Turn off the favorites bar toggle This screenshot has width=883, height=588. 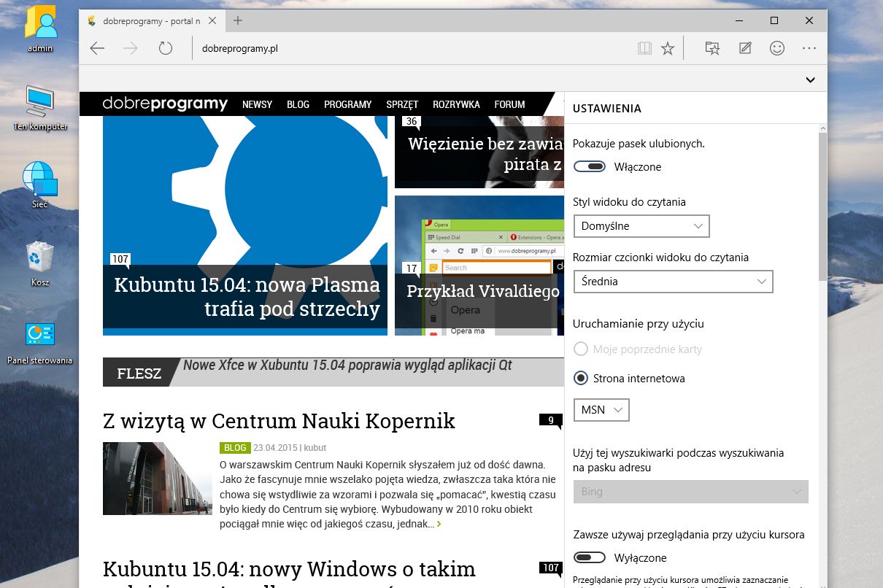point(590,167)
